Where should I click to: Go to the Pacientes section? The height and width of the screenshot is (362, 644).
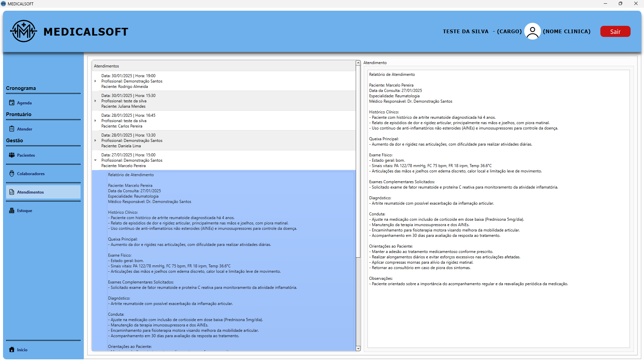coord(43,155)
